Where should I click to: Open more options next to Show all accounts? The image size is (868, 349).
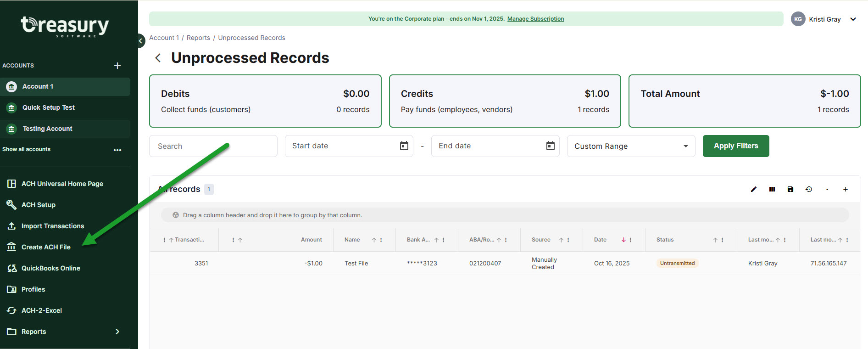tap(117, 150)
